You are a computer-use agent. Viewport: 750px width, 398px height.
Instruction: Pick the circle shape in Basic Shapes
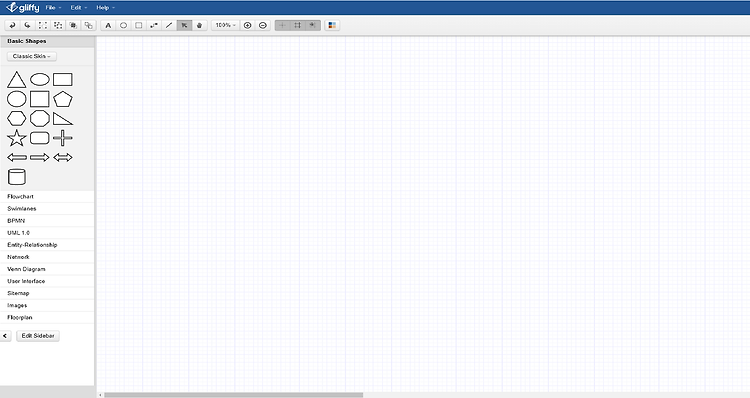[x=17, y=99]
